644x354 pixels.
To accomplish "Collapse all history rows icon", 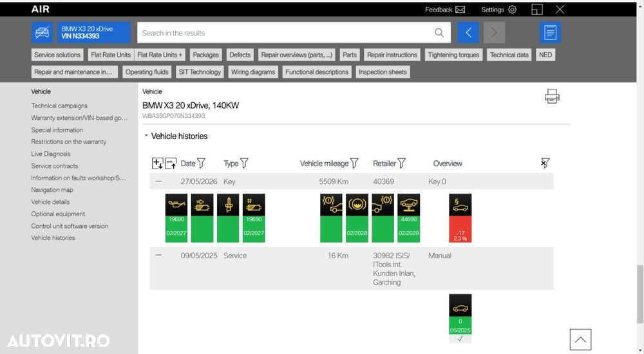I will pos(171,163).
